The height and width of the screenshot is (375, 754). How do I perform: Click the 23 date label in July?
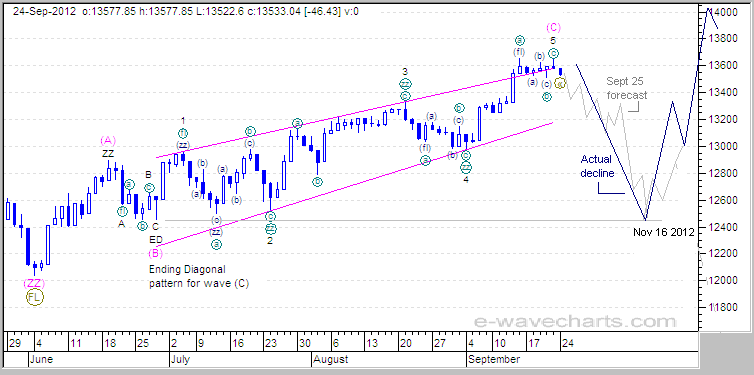[271, 344]
